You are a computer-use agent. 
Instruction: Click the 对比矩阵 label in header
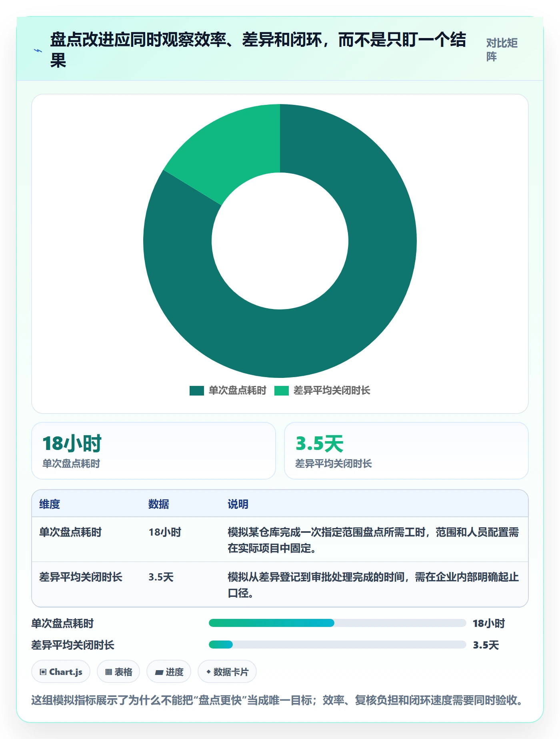click(502, 50)
